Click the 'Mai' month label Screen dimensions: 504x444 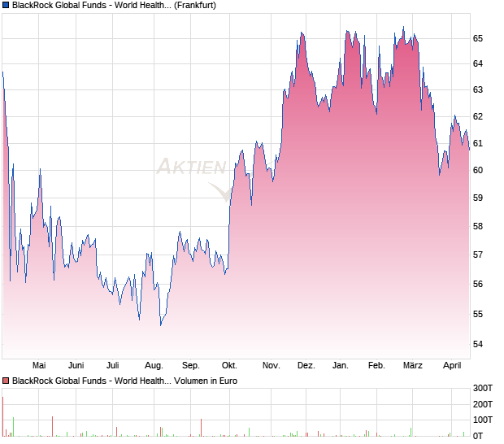point(39,366)
